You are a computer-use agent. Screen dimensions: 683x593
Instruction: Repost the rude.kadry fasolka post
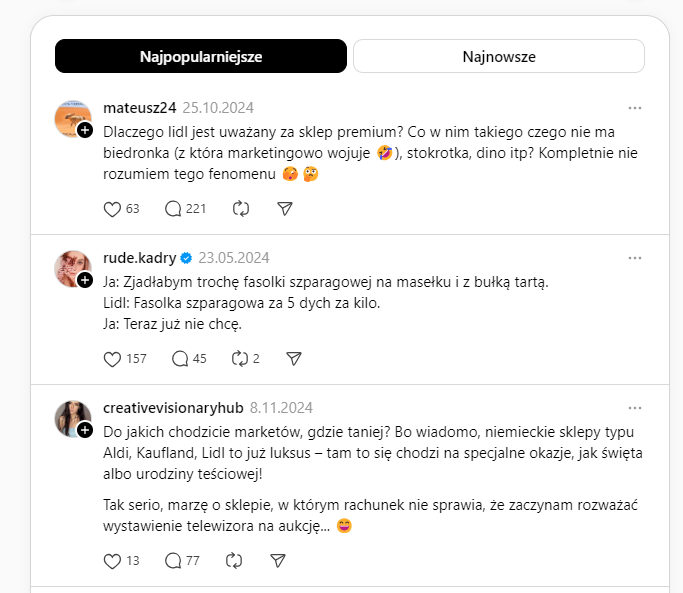pyautogui.click(x=240, y=359)
